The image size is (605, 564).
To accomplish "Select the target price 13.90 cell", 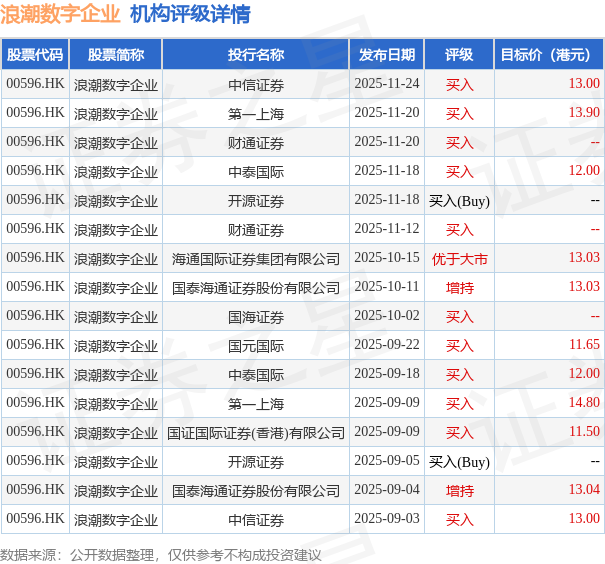I will tap(583, 113).
